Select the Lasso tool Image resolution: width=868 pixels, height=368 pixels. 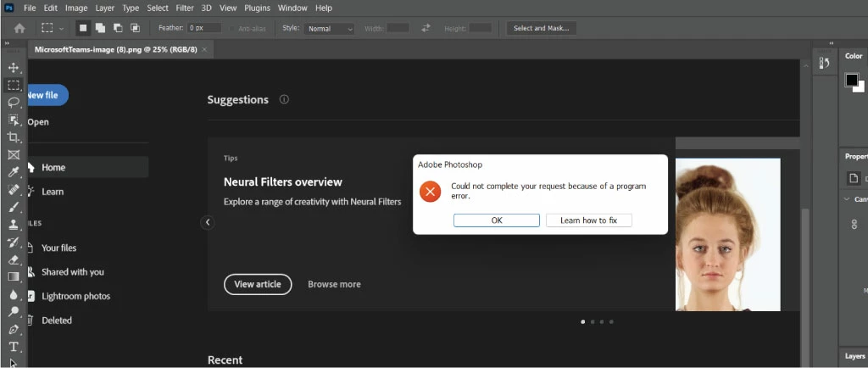[x=14, y=103]
